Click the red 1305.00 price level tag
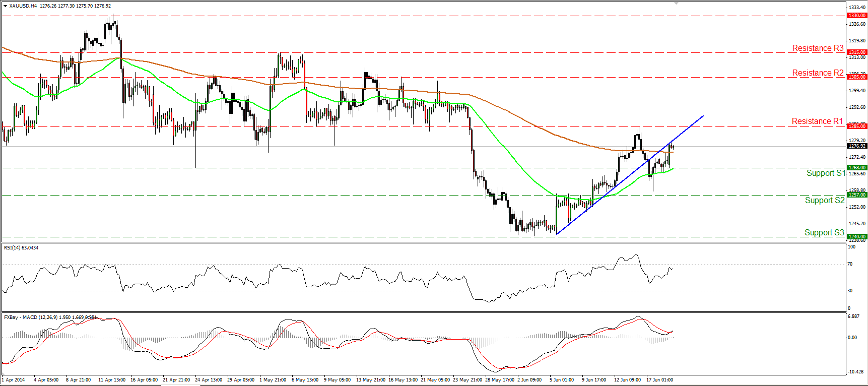Screen dimensions: 868x386 [x=857, y=77]
